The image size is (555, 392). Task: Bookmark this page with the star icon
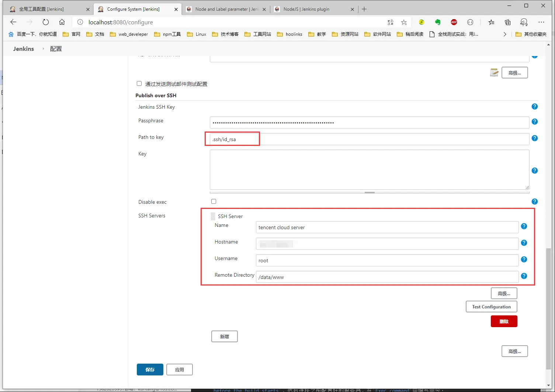coord(404,22)
